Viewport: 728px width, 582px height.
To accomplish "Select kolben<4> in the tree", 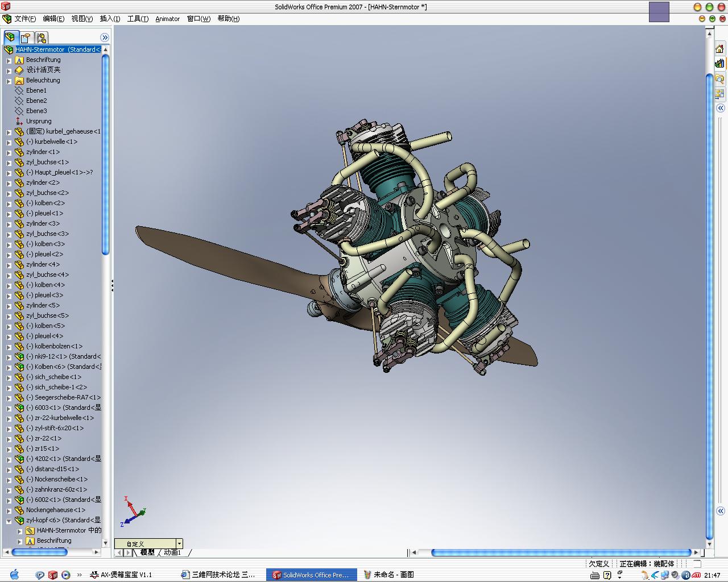I will 45,285.
